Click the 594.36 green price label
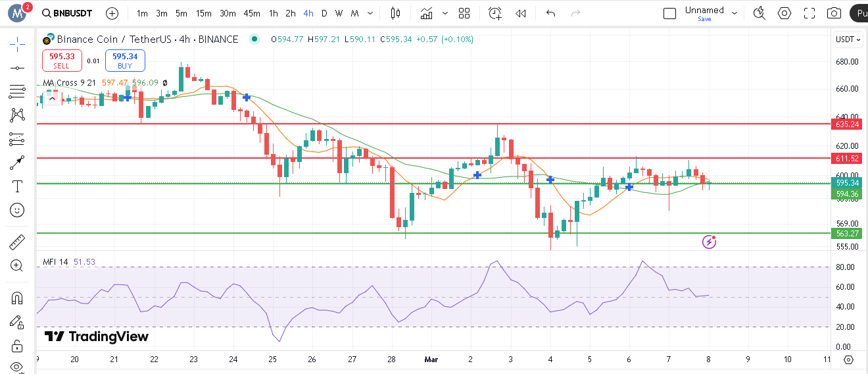Viewport: 868px width, 374px height. tap(847, 194)
